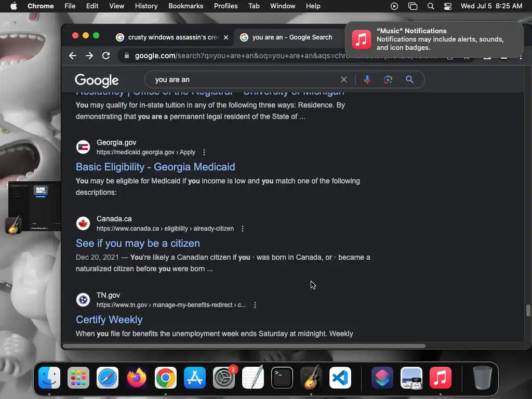Open 'See if you may be a citizen' link
Image resolution: width=532 pixels, height=399 pixels.
click(x=138, y=243)
